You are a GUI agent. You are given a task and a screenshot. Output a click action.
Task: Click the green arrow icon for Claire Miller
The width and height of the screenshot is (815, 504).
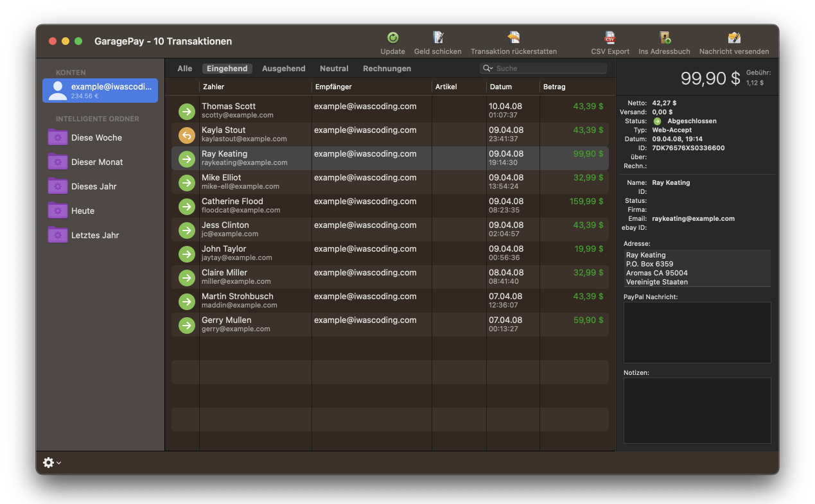coord(186,277)
